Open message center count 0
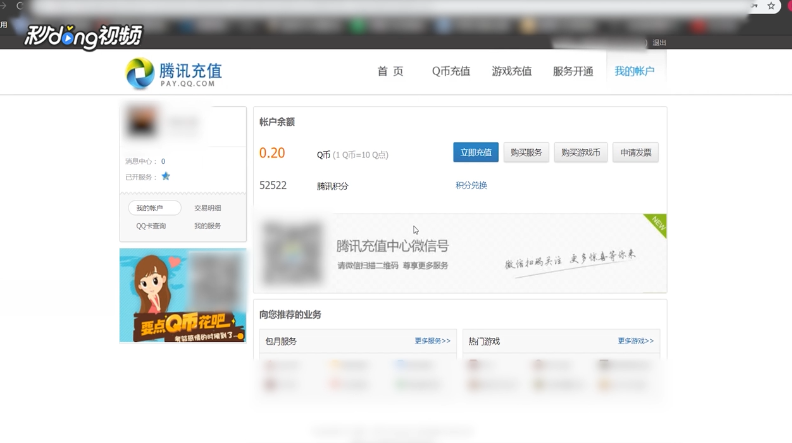The image size is (792, 443). coord(163,161)
